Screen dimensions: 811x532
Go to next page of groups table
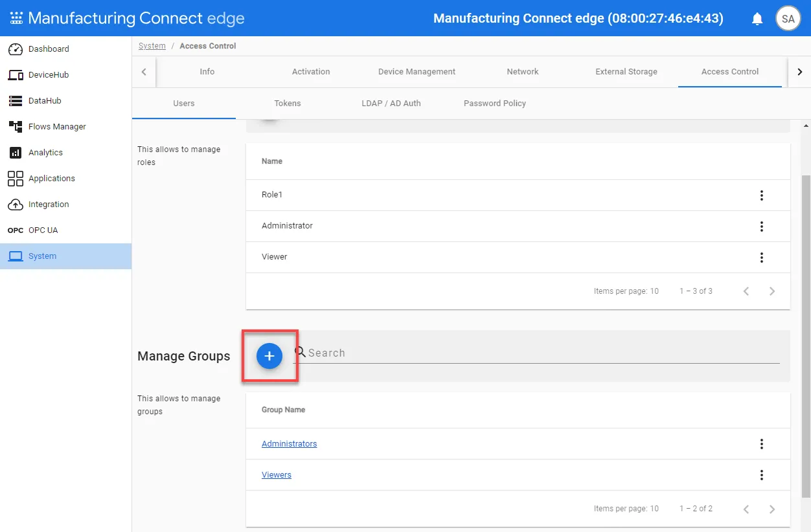pos(772,509)
